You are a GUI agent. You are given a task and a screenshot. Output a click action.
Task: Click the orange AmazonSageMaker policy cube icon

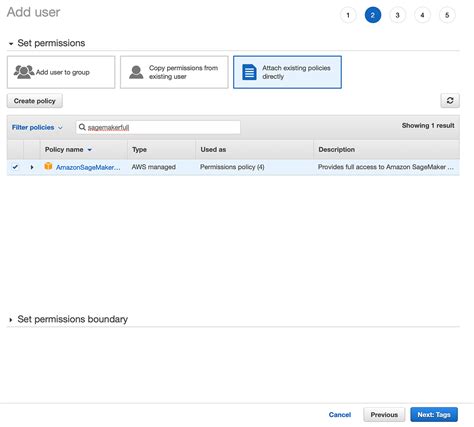(48, 166)
